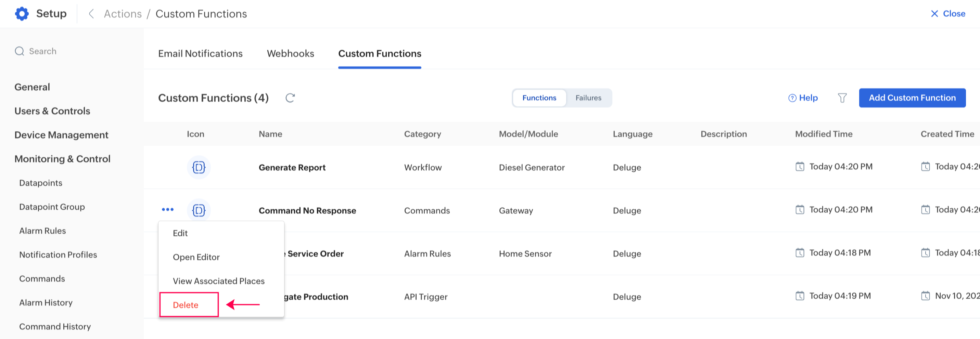Click the Help question mark link
Image resolution: width=980 pixels, height=339 pixels.
(803, 98)
